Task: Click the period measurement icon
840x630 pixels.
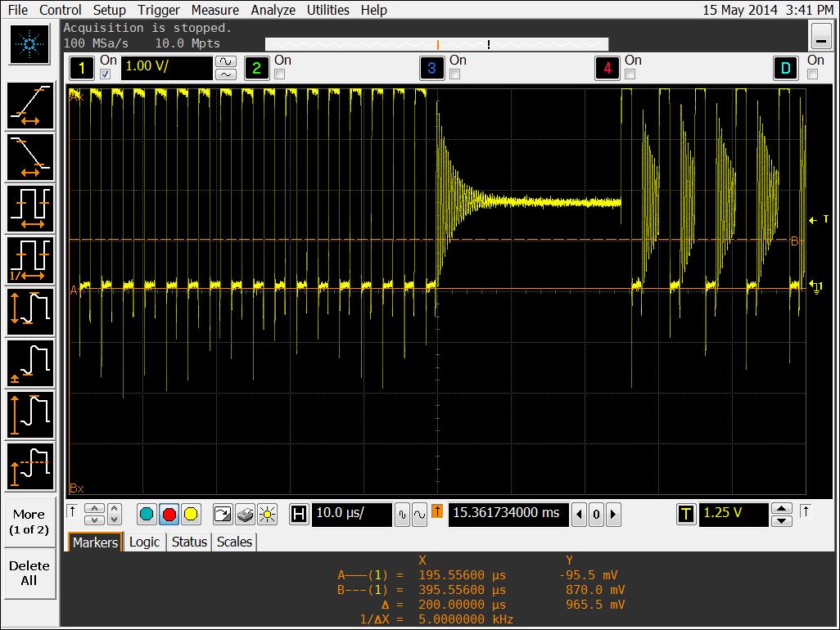Action: 30,209
